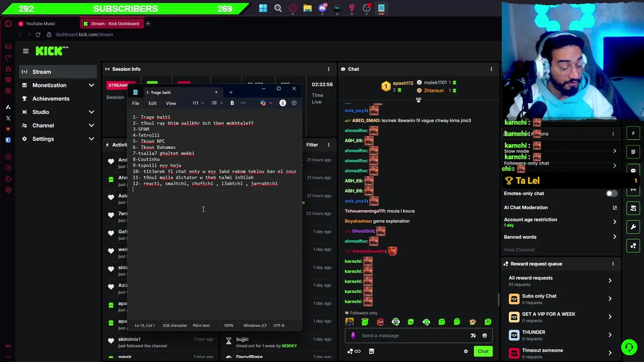Click the chat panel scrollbar
The width and height of the screenshot is (644, 362).
pyautogui.click(x=499, y=300)
